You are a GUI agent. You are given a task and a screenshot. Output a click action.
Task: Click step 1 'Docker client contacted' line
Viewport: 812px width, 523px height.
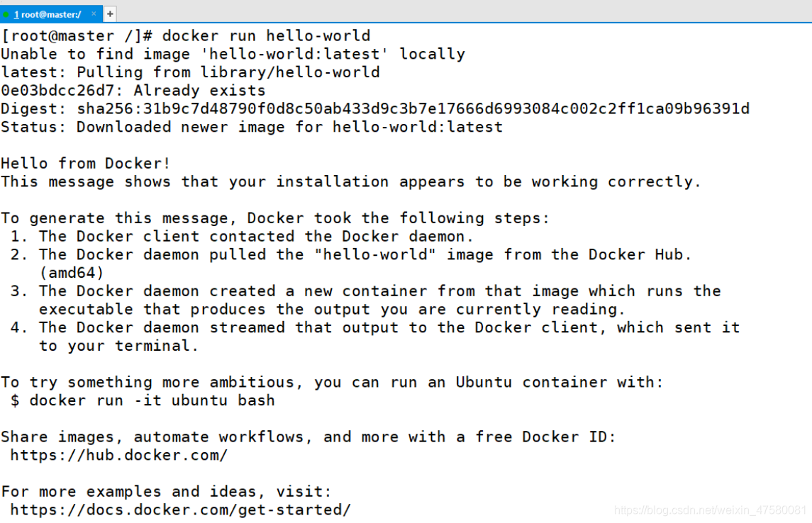click(x=242, y=237)
